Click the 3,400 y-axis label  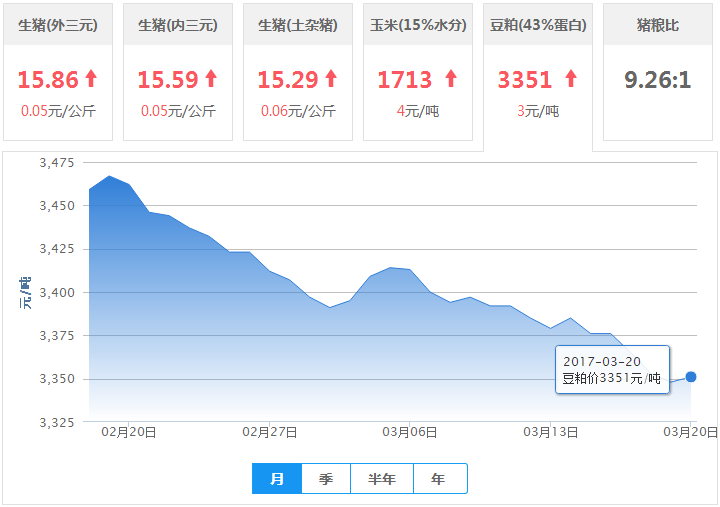click(57, 293)
